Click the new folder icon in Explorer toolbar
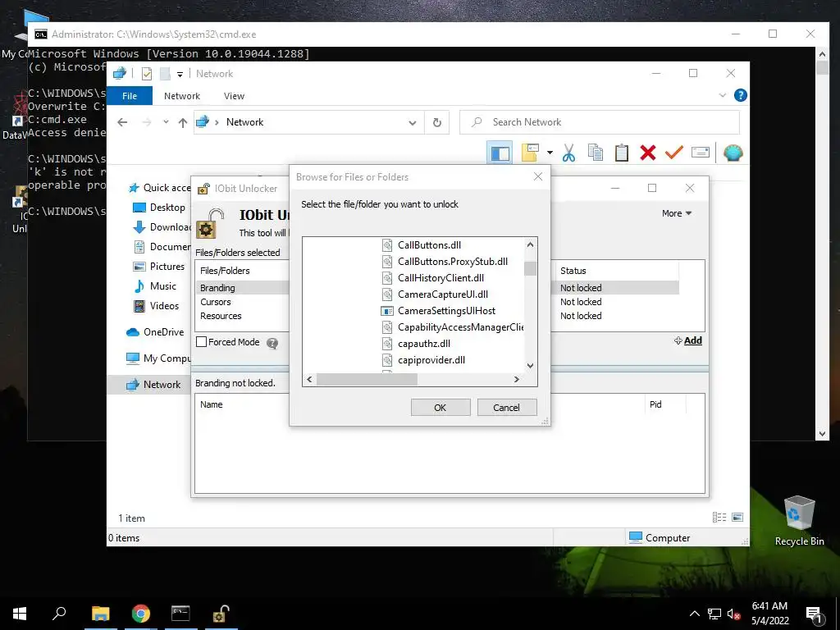 tap(530, 153)
